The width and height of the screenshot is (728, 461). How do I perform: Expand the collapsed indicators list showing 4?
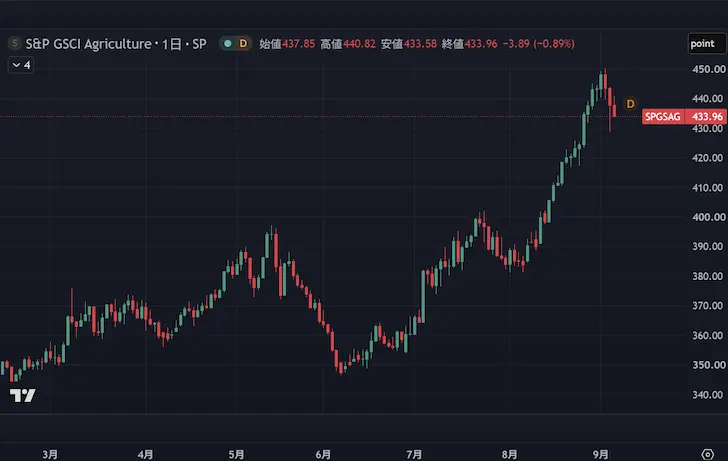point(21,65)
